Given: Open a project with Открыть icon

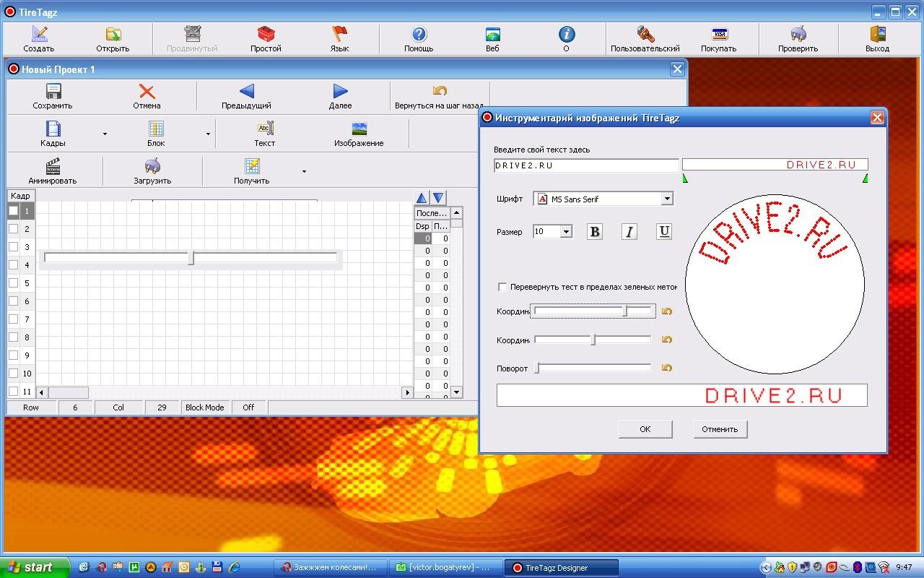Looking at the screenshot, I should click(113, 34).
